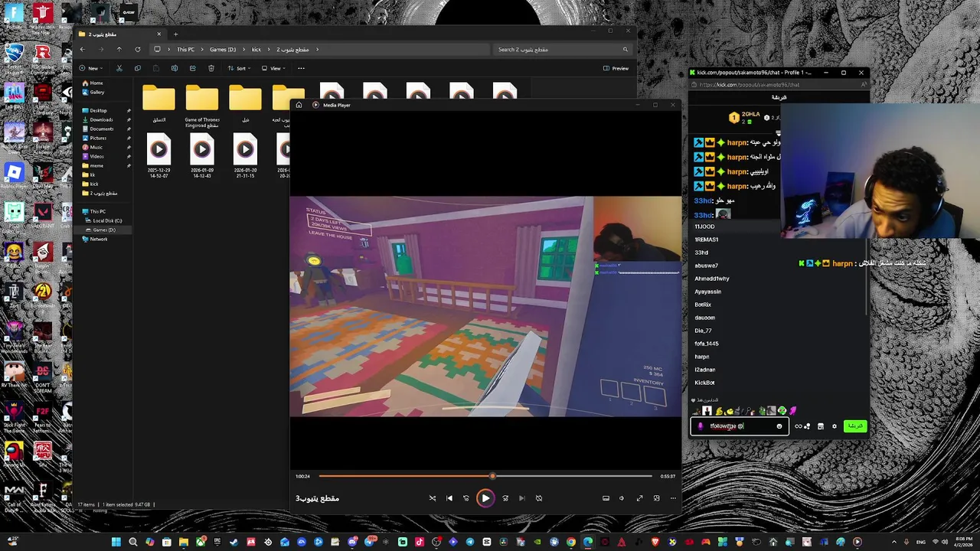The width and height of the screenshot is (980, 551).
Task: Select the Game of Thrones Kingsroad folder
Action: tap(202, 107)
